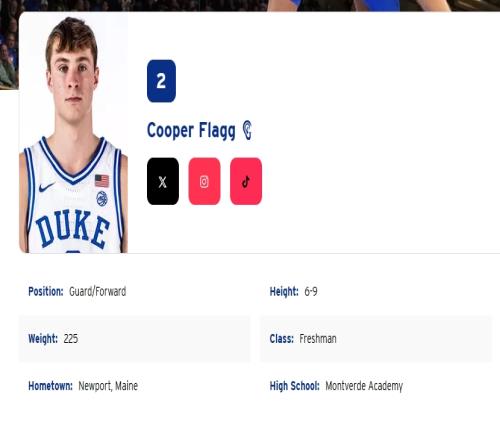
Task: Click the name pronunciation ear icon
Action: (x=247, y=130)
